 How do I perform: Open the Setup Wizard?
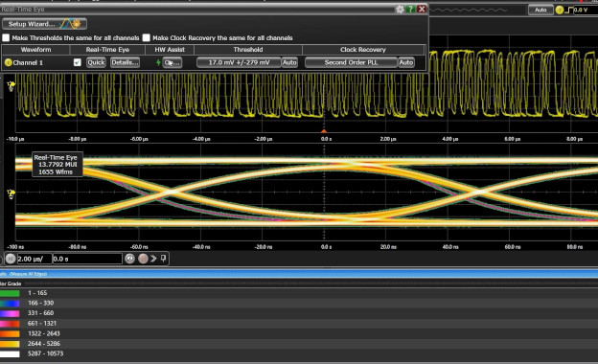44,24
